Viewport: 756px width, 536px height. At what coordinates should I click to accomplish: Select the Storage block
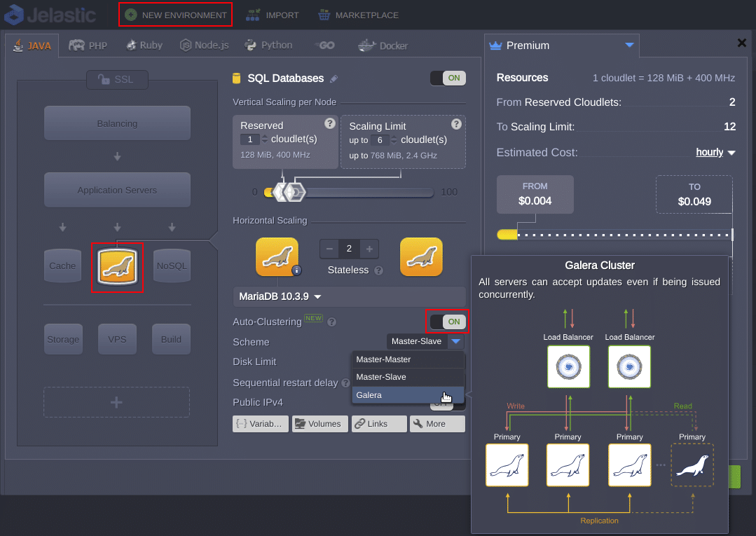tap(63, 339)
